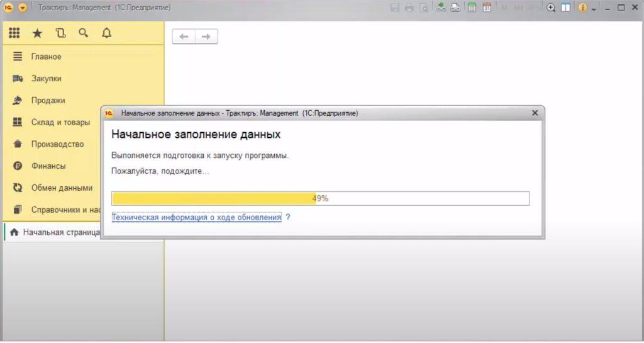Open the functions menu grid icon
The width and height of the screenshot is (644, 343).
tap(14, 33)
